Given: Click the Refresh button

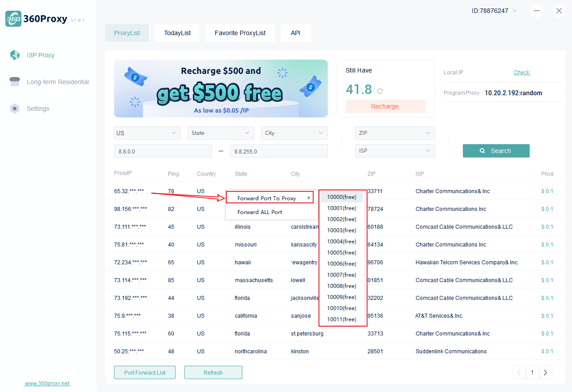Looking at the screenshot, I should [213, 372].
